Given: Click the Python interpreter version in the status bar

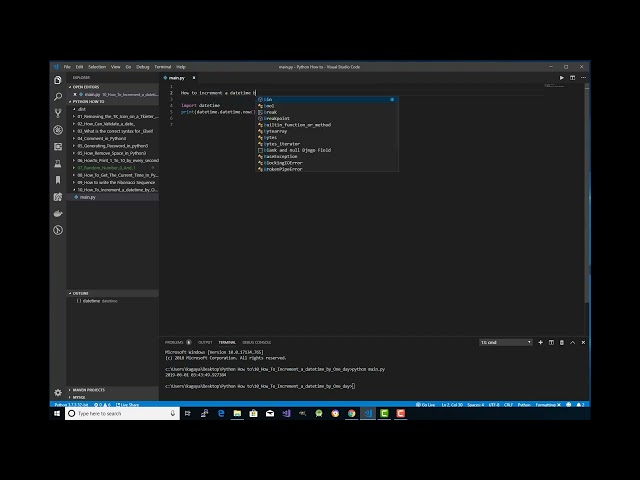Looking at the screenshot, I should (71, 404).
